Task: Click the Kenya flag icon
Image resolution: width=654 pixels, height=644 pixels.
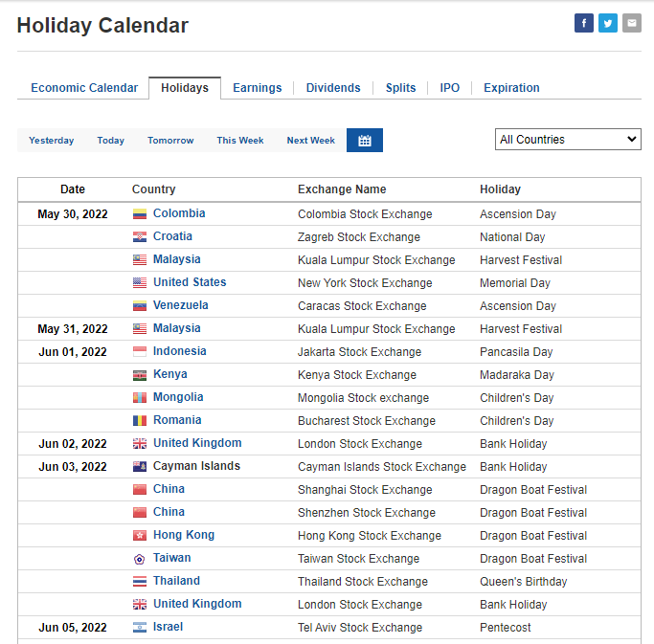Action: [140, 374]
